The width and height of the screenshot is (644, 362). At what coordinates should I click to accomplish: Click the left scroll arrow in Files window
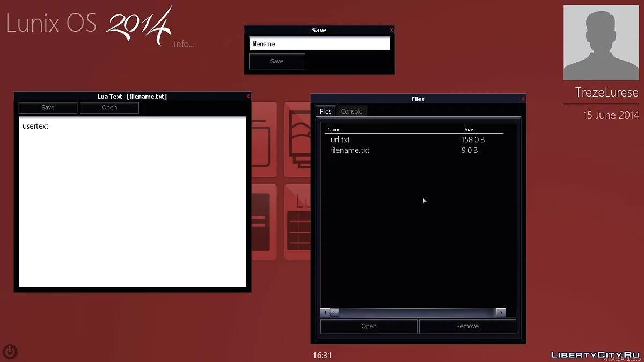[325, 313]
